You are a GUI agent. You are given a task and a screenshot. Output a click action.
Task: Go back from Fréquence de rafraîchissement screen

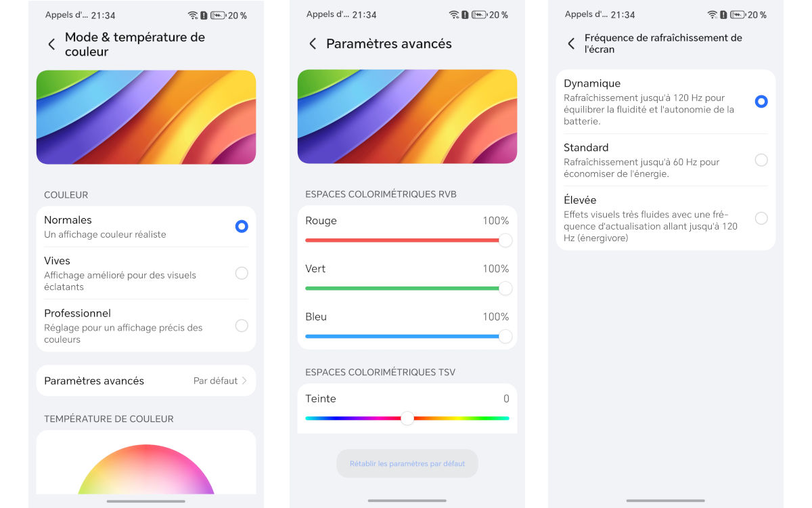tap(571, 44)
